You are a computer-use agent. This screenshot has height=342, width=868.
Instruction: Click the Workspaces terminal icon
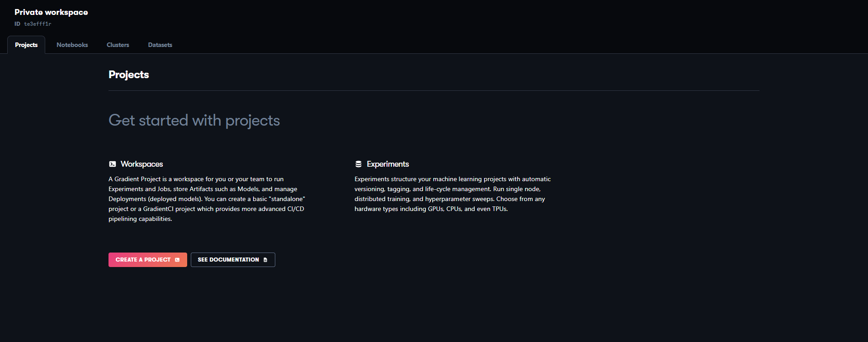point(113,164)
